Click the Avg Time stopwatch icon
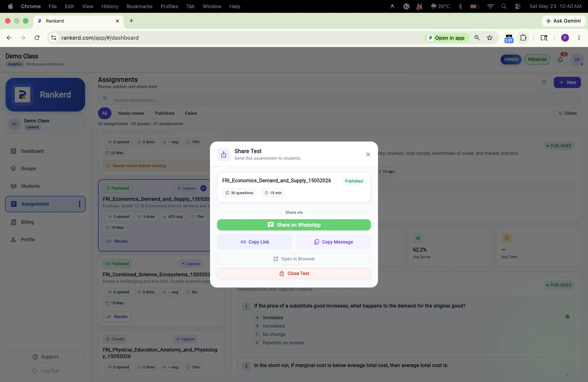Image resolution: width=588 pixels, height=382 pixels. click(x=507, y=238)
